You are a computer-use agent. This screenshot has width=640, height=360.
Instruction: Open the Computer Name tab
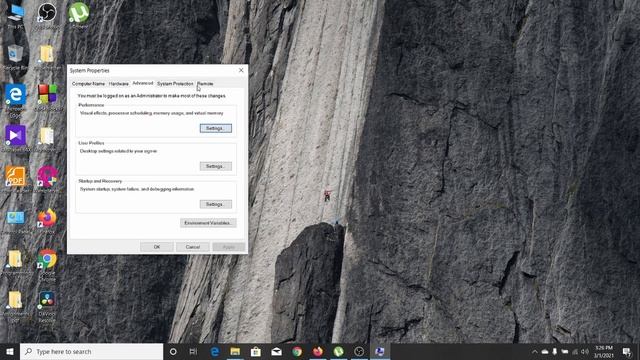[88, 84]
